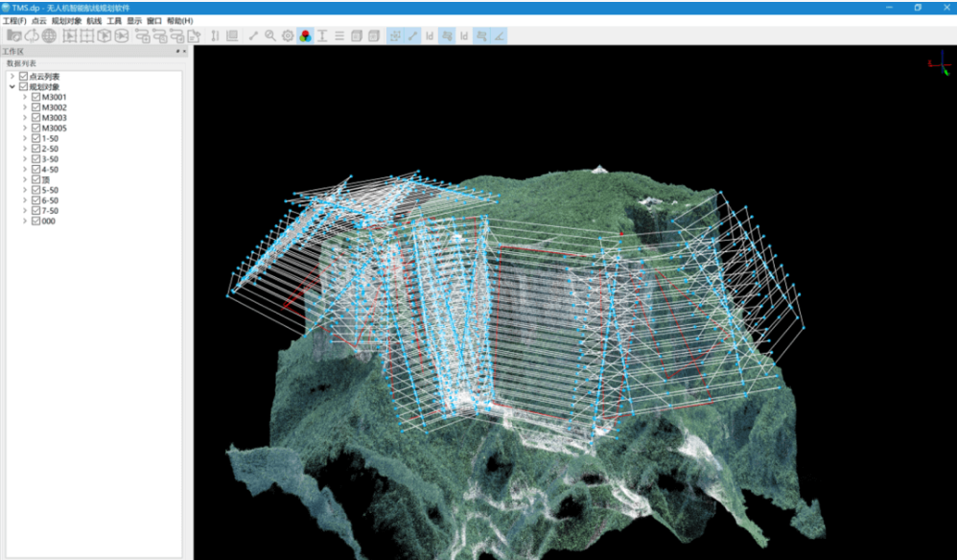Click the RGB color circles toolbar icon
The width and height of the screenshot is (957, 560).
(304, 35)
